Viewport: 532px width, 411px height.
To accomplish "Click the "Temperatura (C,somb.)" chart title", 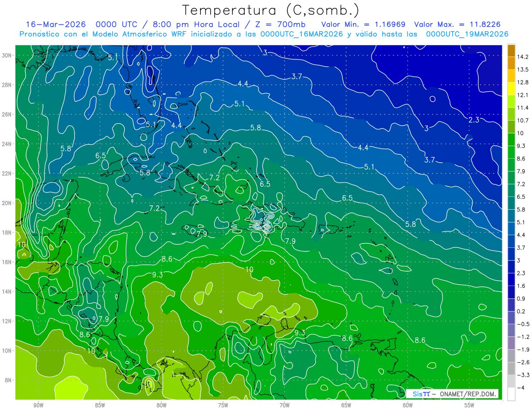I will [271, 10].
